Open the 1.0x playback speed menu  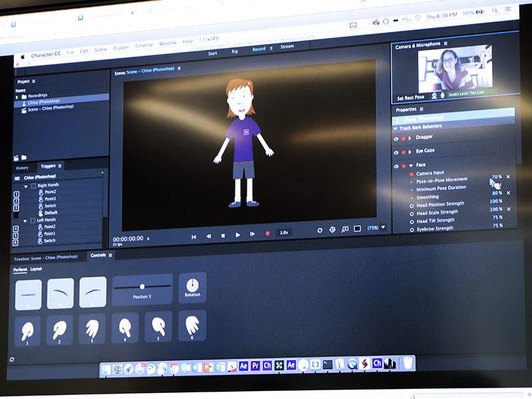284,232
